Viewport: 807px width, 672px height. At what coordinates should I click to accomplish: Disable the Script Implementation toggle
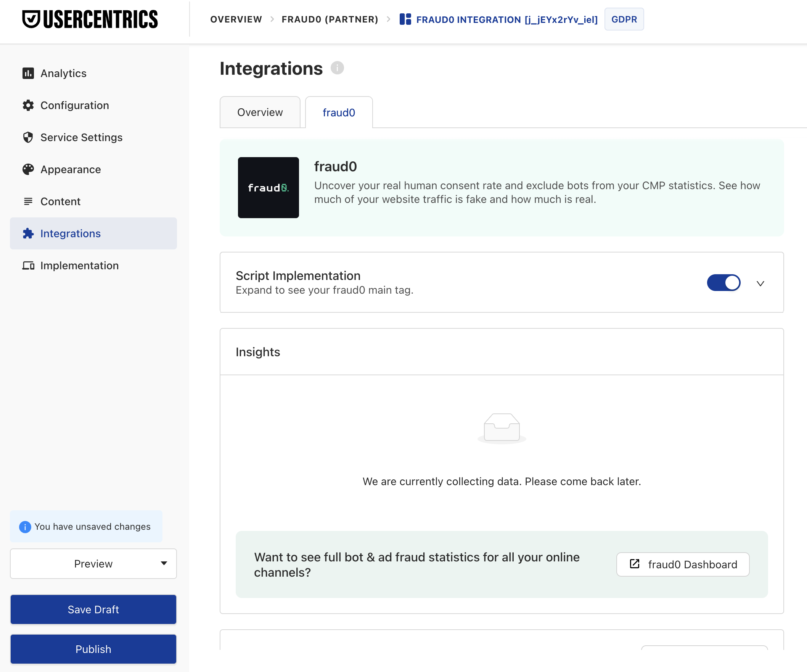723,283
